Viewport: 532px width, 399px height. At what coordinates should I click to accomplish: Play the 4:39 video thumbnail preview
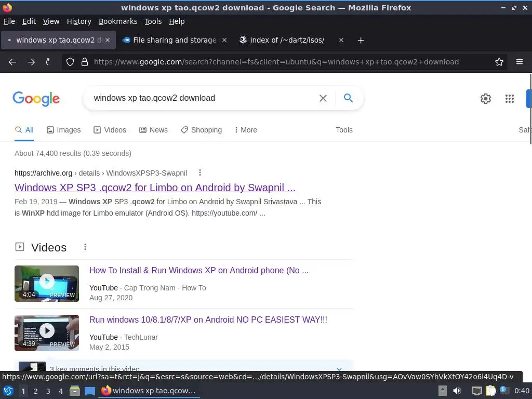point(47,333)
